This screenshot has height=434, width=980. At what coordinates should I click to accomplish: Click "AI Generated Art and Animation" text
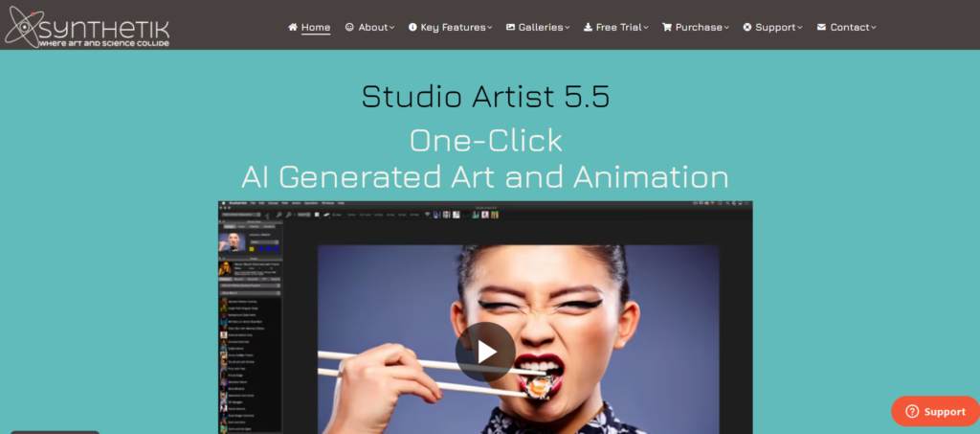click(x=485, y=176)
